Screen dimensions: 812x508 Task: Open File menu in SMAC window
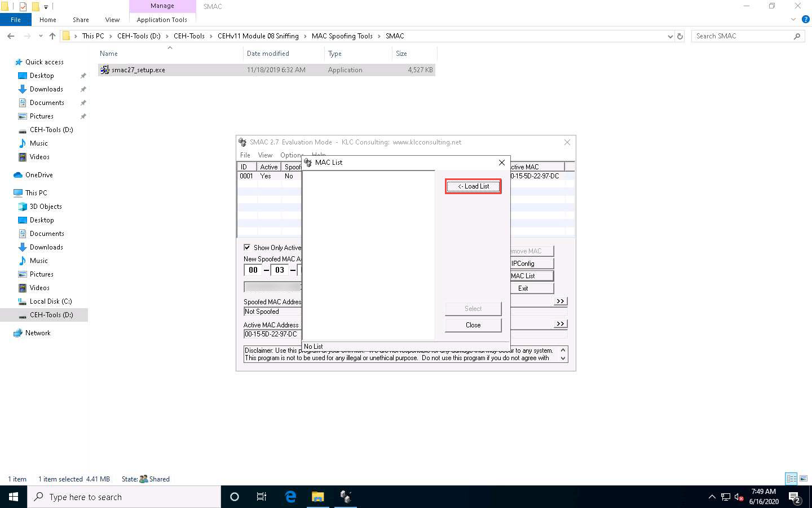(245, 155)
